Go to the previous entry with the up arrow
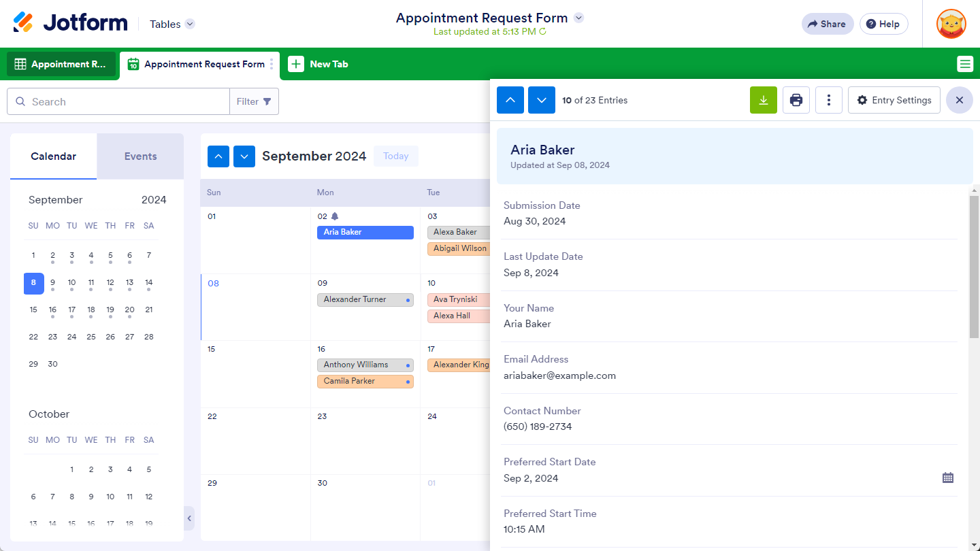Image resolution: width=980 pixels, height=551 pixels. click(510, 100)
